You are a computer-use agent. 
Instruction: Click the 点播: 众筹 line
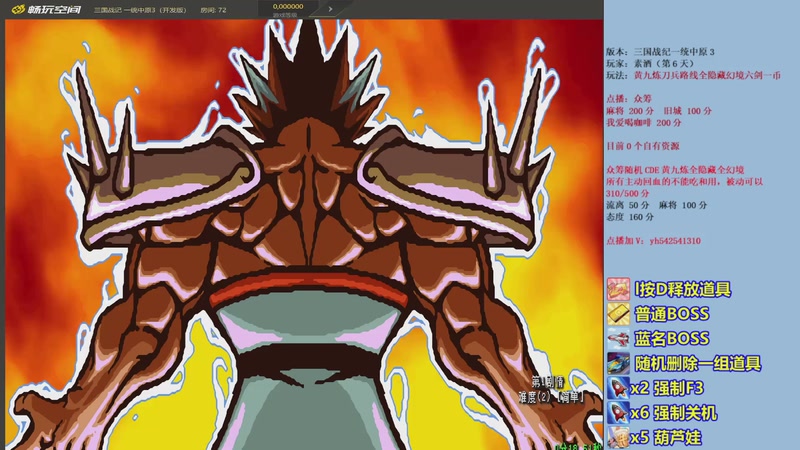629,98
